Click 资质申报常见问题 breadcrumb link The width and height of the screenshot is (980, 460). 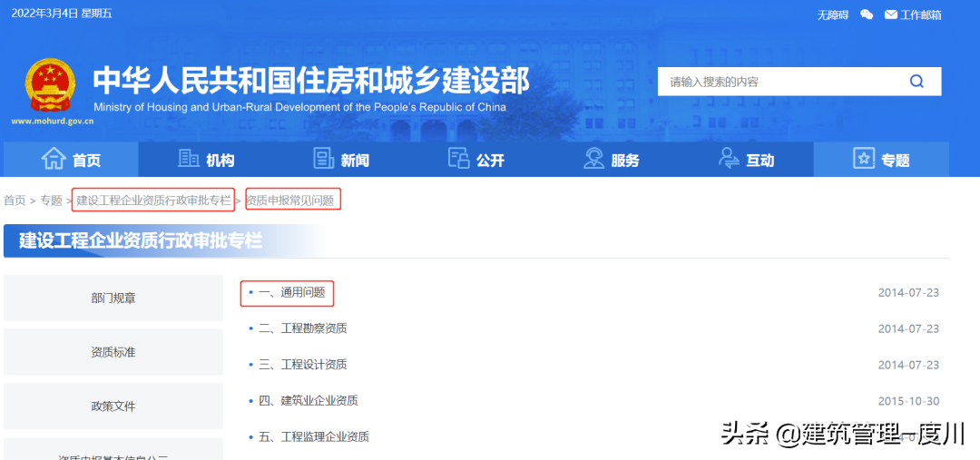pos(290,201)
